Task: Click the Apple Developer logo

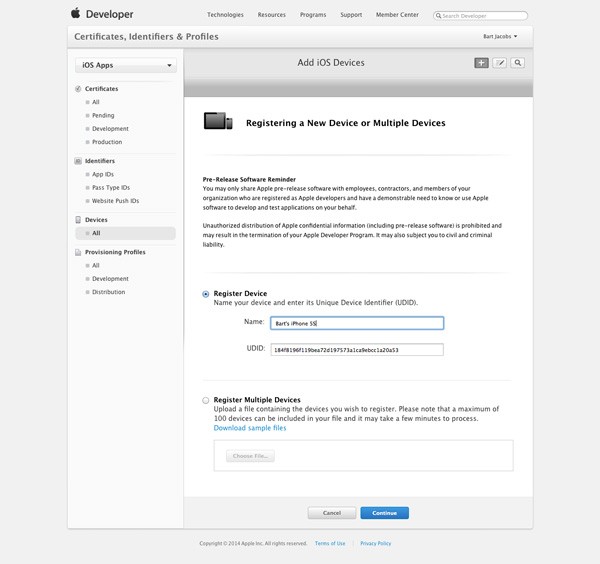Action: (102, 14)
